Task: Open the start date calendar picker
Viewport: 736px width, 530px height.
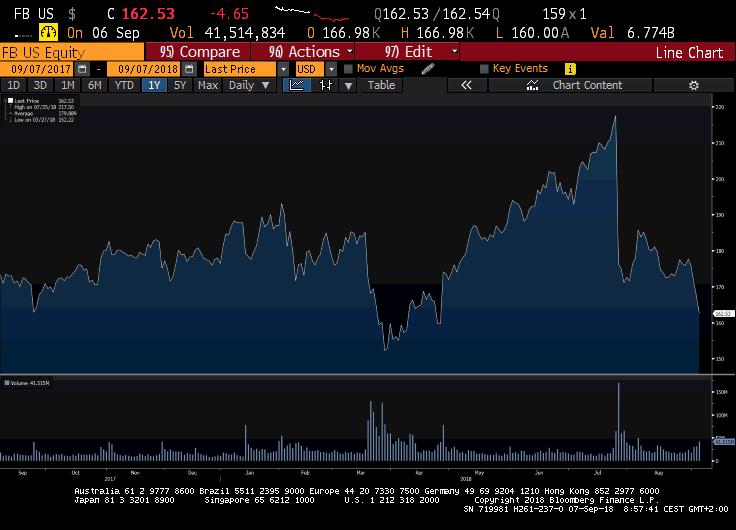Action: [82, 69]
